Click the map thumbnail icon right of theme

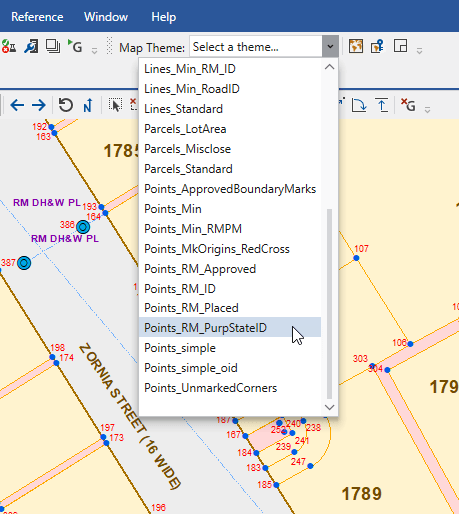click(356, 46)
